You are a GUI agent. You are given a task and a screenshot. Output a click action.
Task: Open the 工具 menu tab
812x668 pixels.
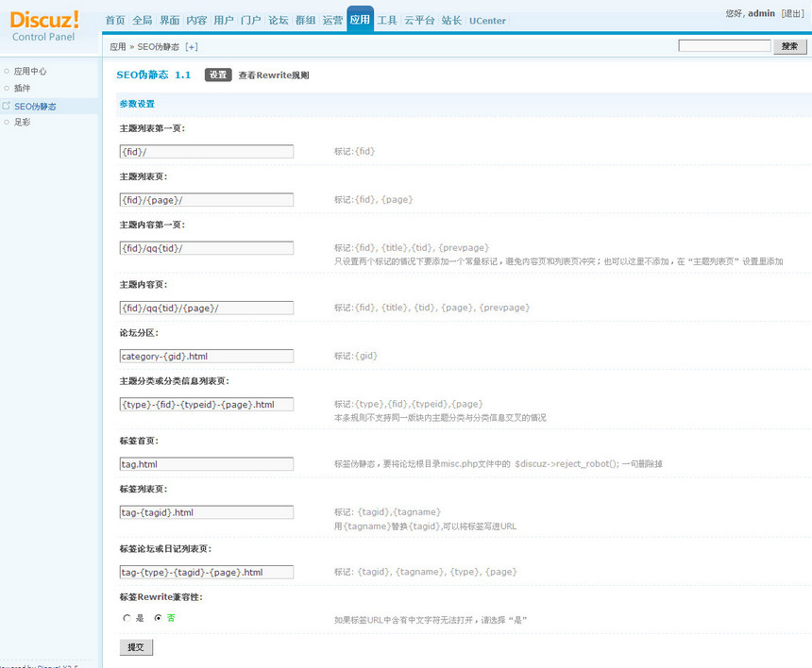click(387, 20)
